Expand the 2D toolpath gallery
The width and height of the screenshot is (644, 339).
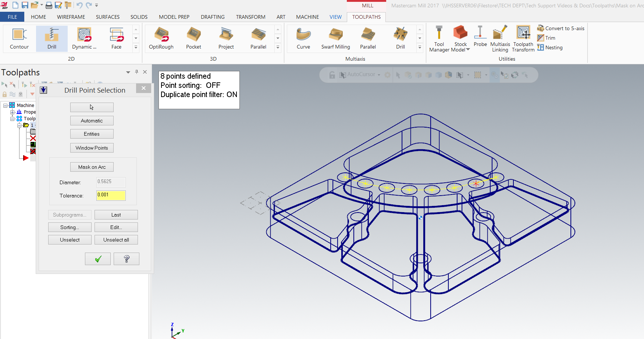coord(136,47)
